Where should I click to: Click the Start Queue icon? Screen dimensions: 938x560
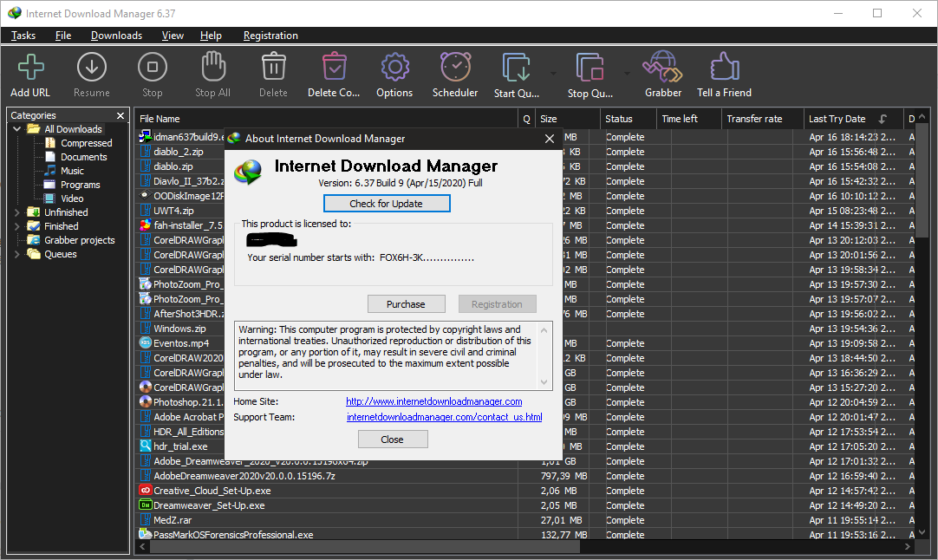coord(517,67)
